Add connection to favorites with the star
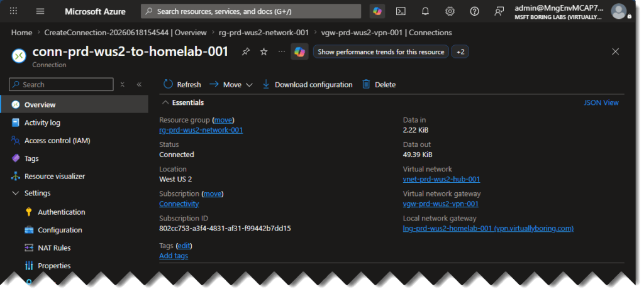The height and width of the screenshot is (294, 644). pos(264,52)
